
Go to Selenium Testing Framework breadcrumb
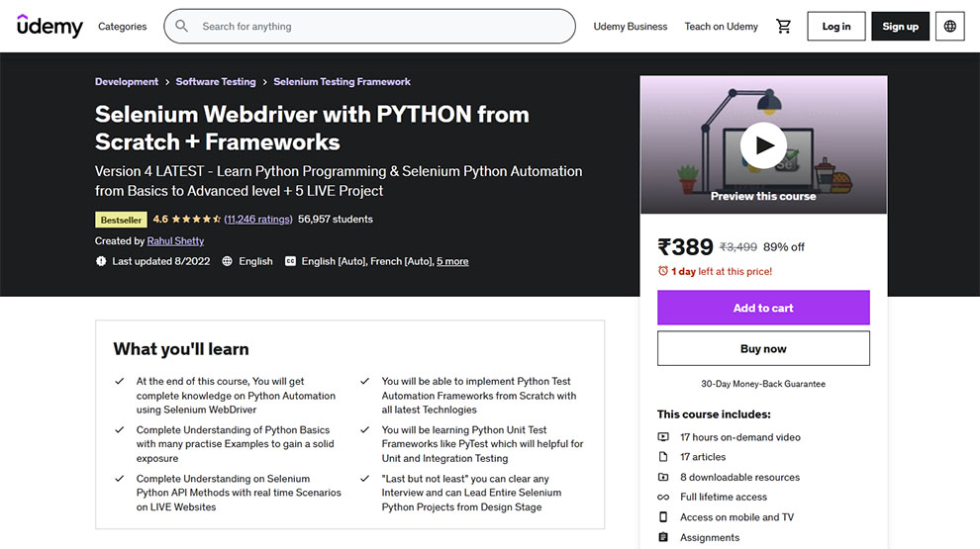click(x=342, y=82)
